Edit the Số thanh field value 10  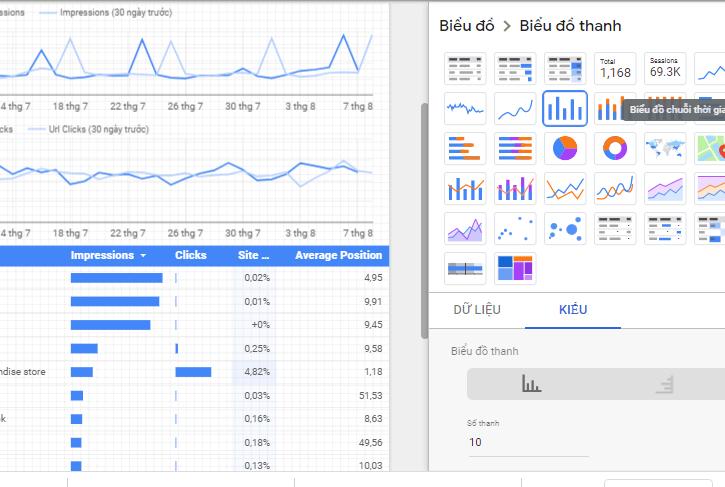tap(528, 443)
